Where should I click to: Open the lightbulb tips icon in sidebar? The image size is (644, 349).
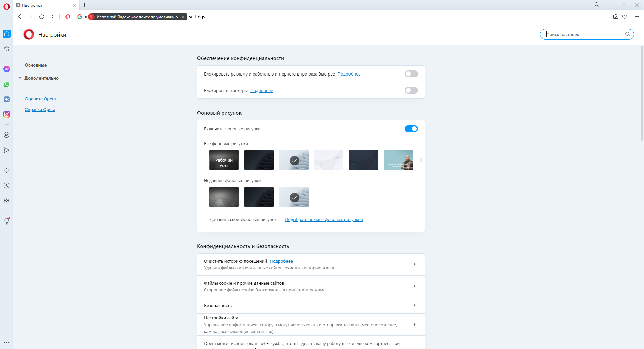tap(7, 221)
